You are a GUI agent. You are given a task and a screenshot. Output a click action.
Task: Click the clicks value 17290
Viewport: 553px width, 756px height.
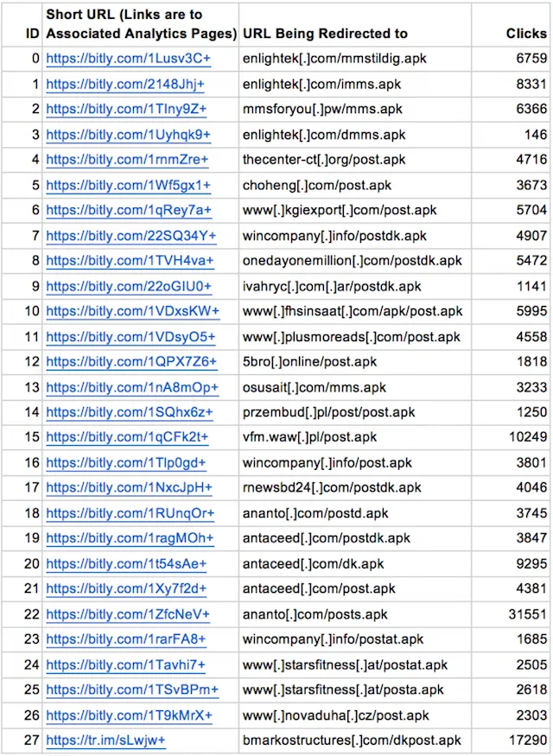coord(528,740)
